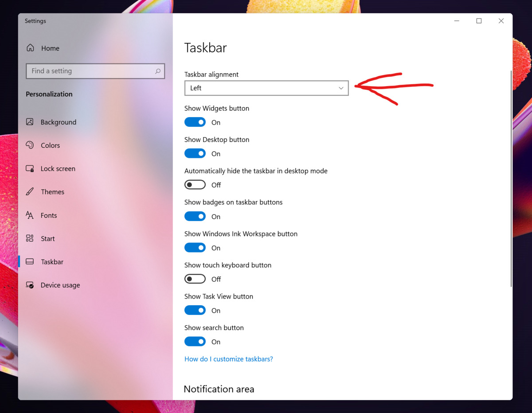Enable Show touch keyboard button toggle
The width and height of the screenshot is (532, 413).
(x=195, y=279)
